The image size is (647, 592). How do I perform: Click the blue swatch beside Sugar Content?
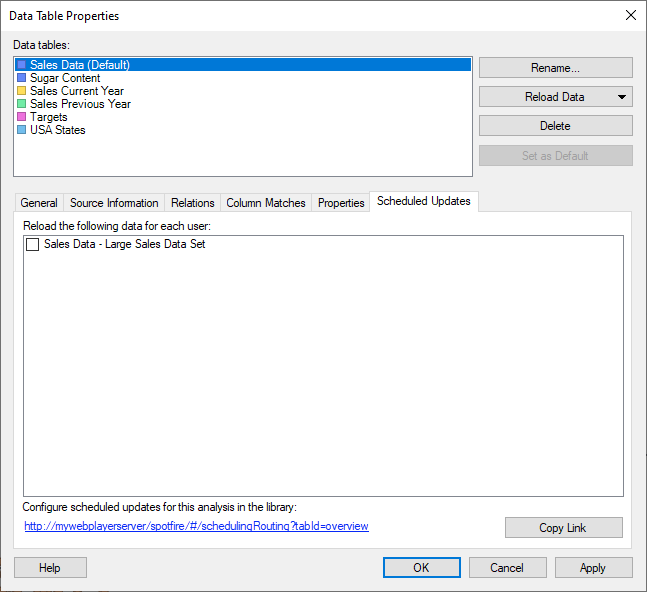tap(21, 78)
